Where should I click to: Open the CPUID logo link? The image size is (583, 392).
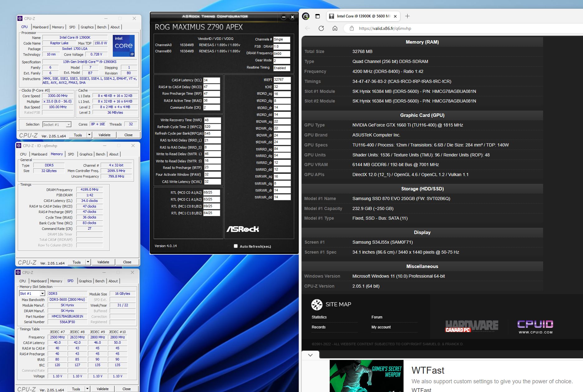(535, 327)
